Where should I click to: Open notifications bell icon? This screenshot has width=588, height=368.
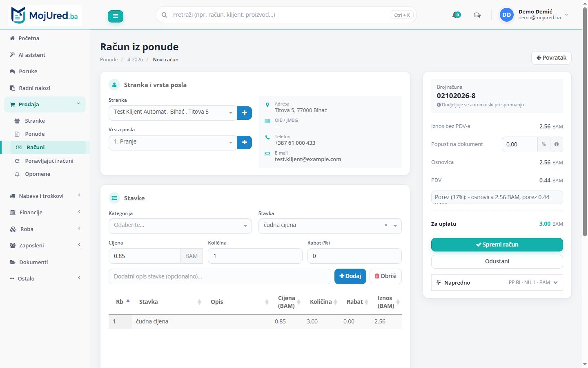click(x=456, y=15)
